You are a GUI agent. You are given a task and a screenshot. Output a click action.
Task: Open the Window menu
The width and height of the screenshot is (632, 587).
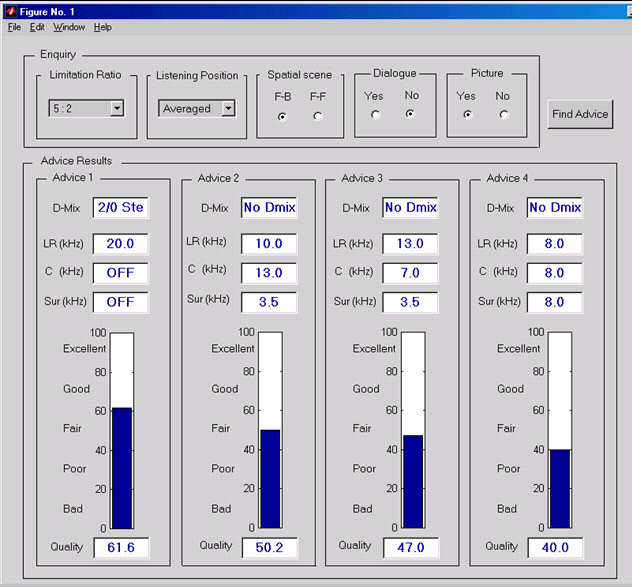pos(69,27)
